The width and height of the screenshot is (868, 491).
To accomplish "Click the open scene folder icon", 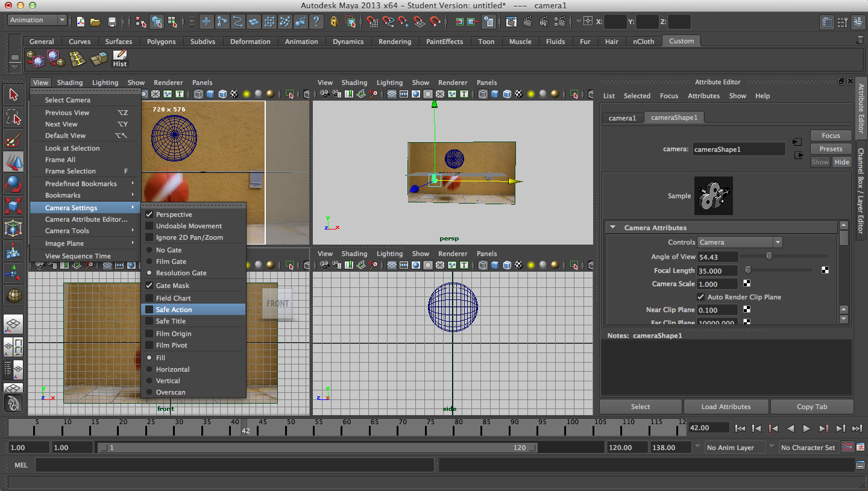I will (95, 22).
